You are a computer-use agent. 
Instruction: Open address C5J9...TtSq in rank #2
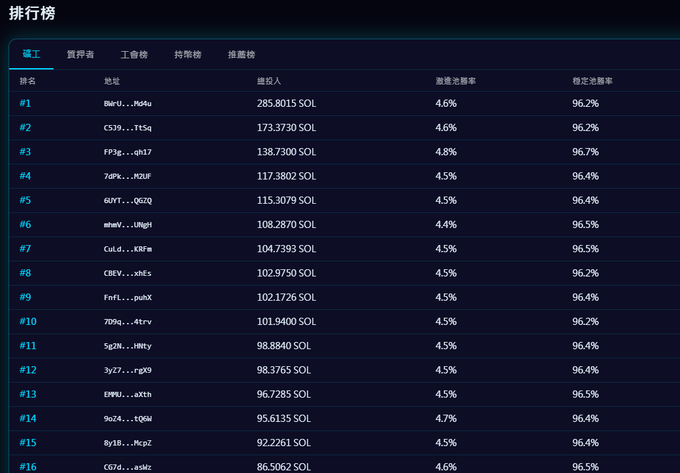point(128,128)
